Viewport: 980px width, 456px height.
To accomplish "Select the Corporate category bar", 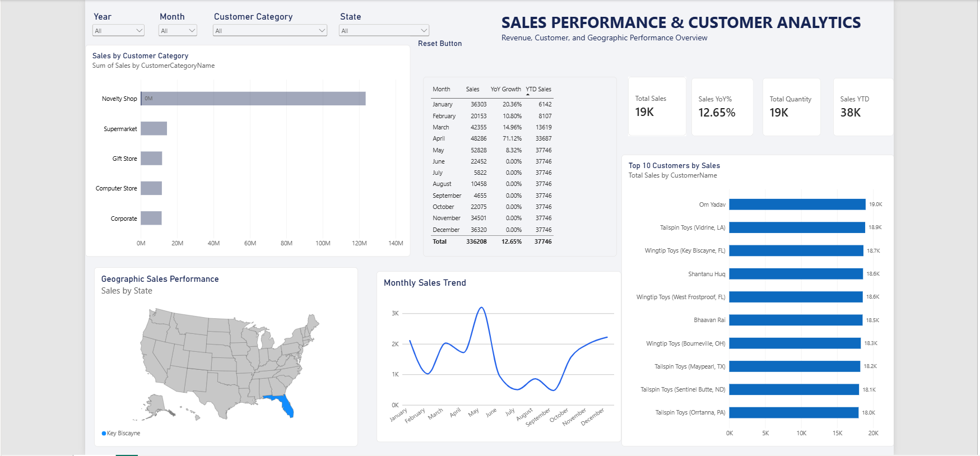I will 151,218.
